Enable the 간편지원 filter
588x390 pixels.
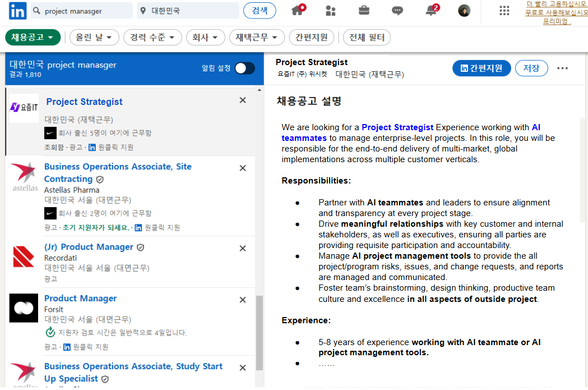coord(312,37)
